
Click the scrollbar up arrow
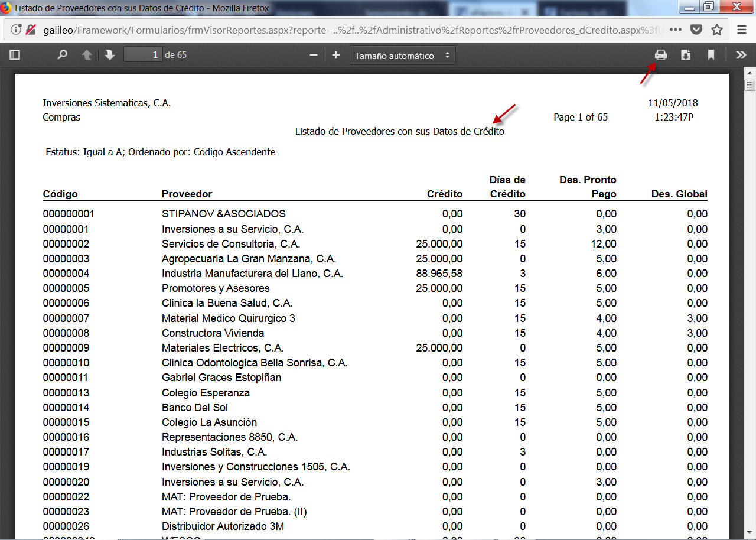pos(750,72)
